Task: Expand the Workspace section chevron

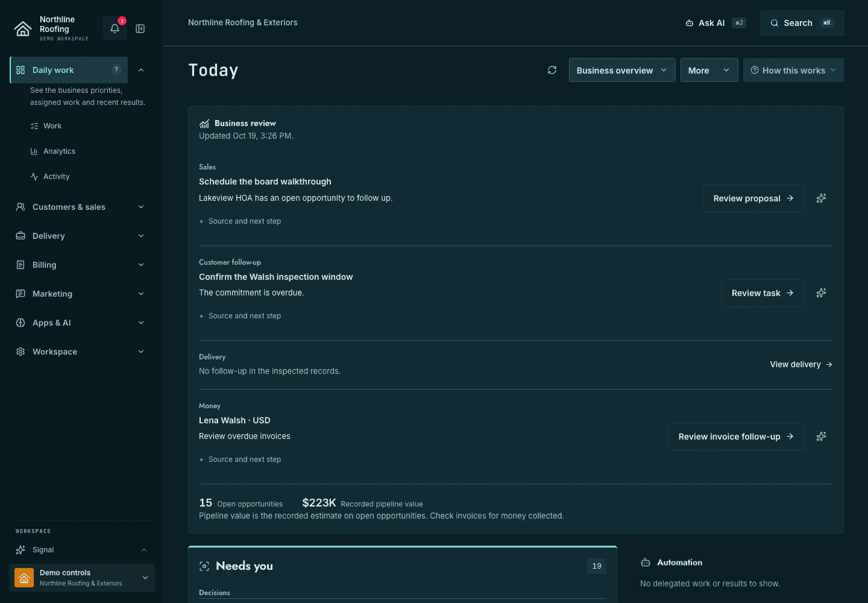Action: pos(141,352)
